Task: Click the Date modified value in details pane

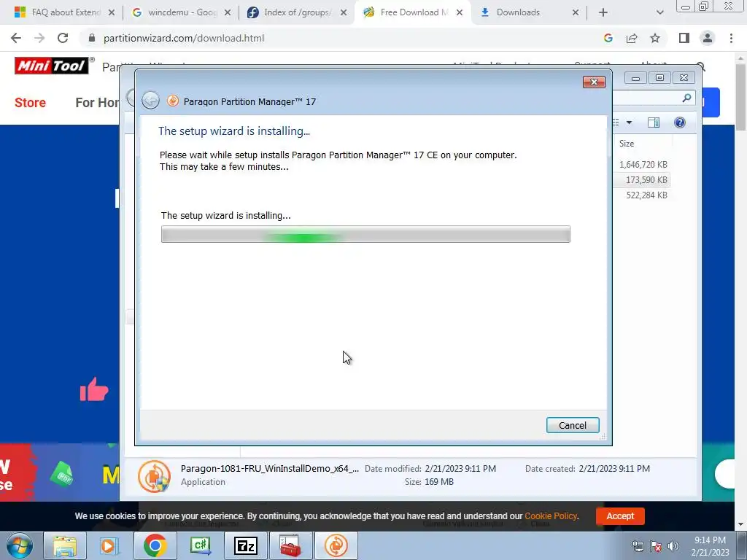Action: (460, 469)
